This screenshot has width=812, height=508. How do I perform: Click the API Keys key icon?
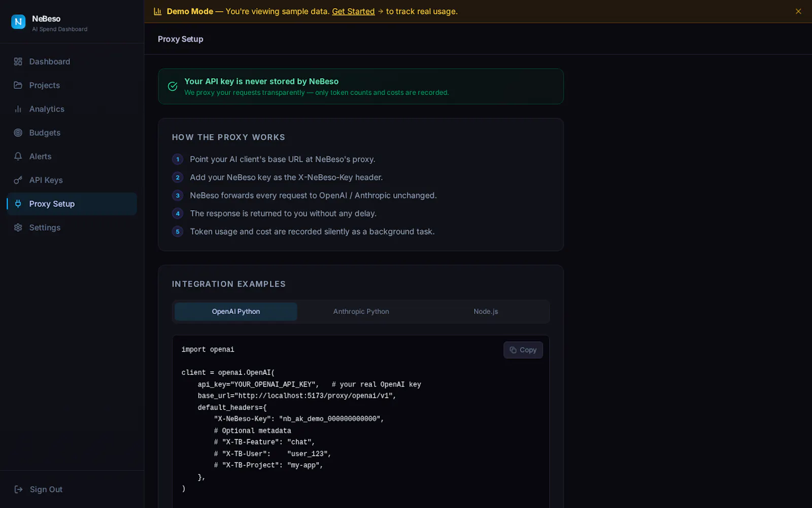pos(18,180)
